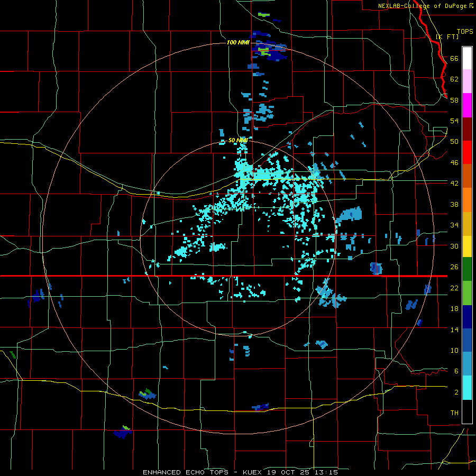Select the dark red legend swatch
The width and height of the screenshot is (476, 476).
(x=467, y=129)
